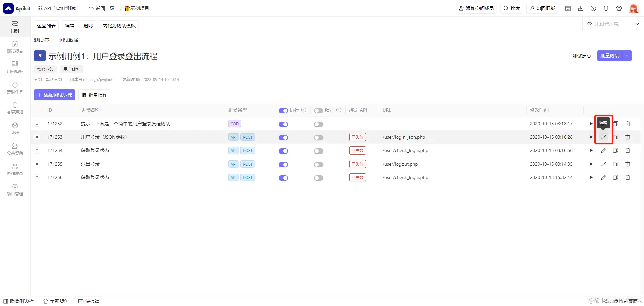Click the user avatar

[633, 8]
